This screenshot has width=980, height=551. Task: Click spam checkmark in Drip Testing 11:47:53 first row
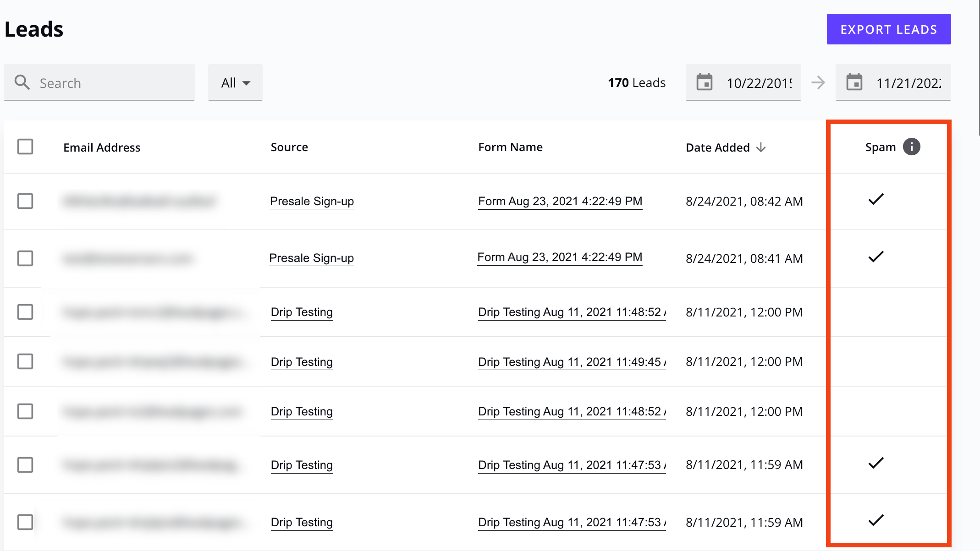(x=876, y=464)
